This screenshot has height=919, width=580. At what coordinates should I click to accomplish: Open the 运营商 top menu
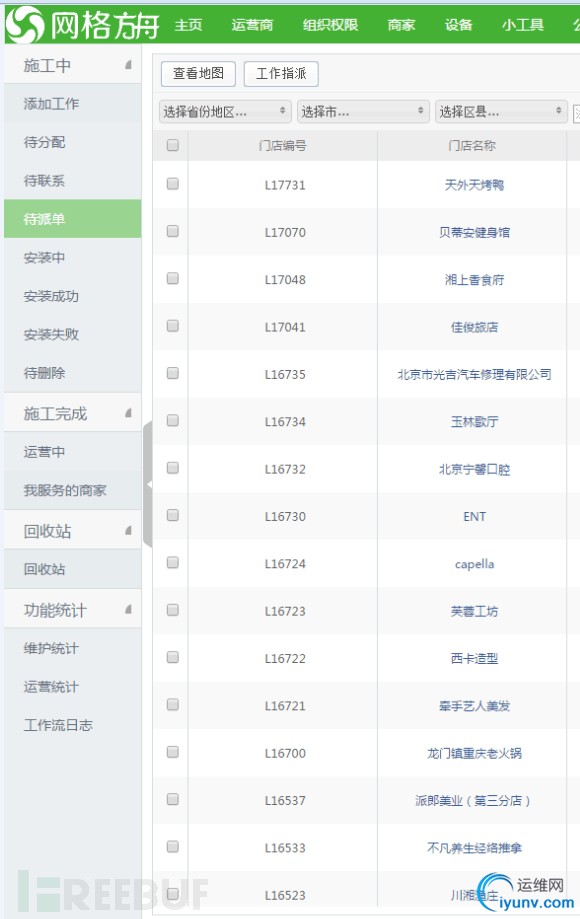(x=252, y=25)
